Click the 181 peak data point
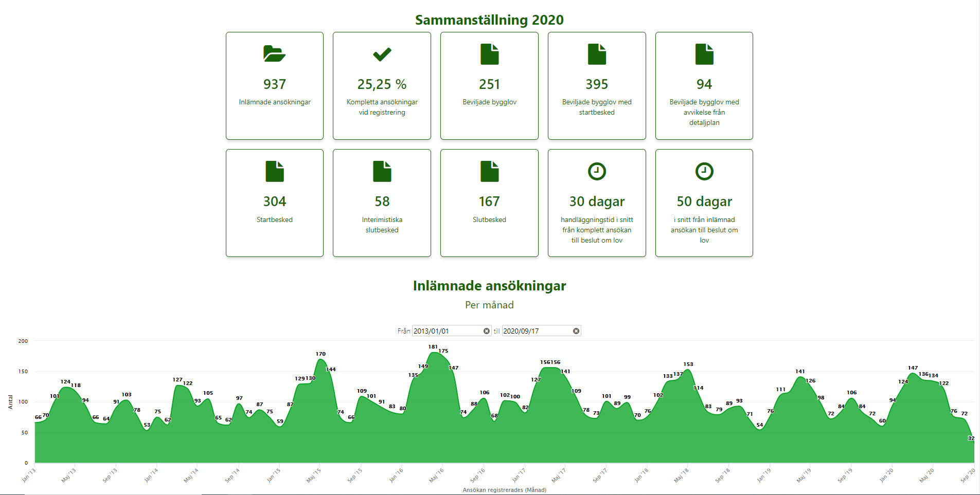The height and width of the screenshot is (495, 980). 434,353
